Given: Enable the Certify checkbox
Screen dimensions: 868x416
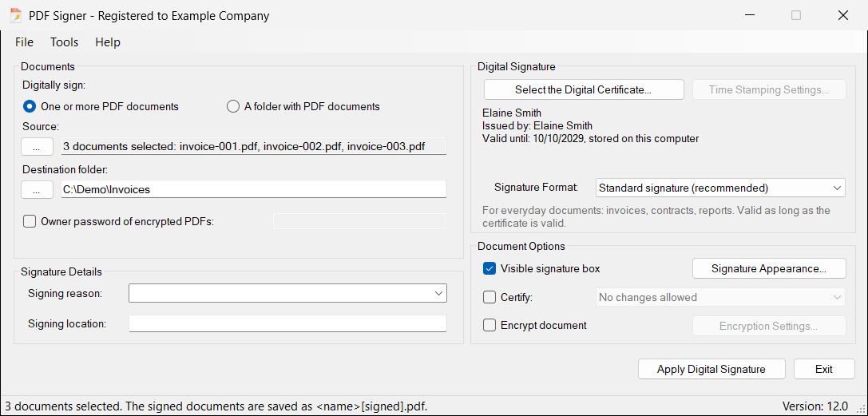Looking at the screenshot, I should 489,298.
